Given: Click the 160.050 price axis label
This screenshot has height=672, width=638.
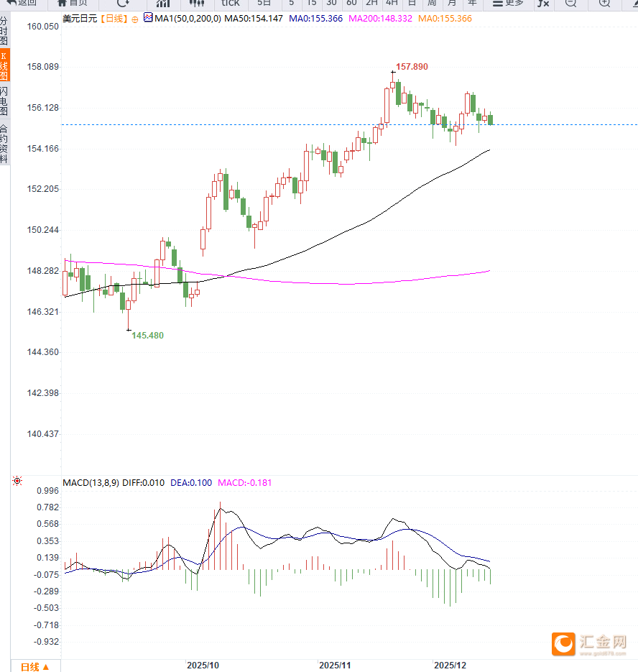Looking at the screenshot, I should (43, 27).
